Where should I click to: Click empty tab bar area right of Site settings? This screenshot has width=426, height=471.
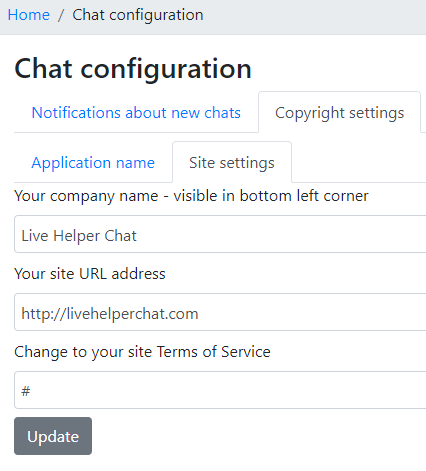point(359,163)
